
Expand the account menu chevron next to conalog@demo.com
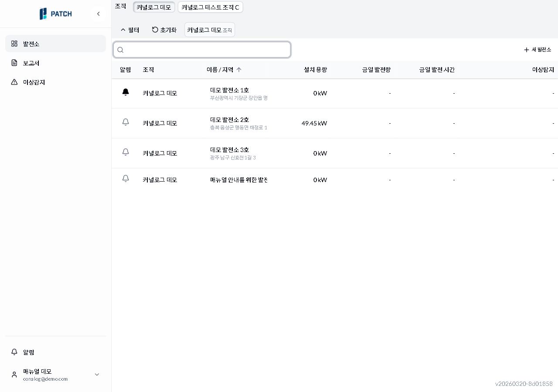pyautogui.click(x=97, y=375)
